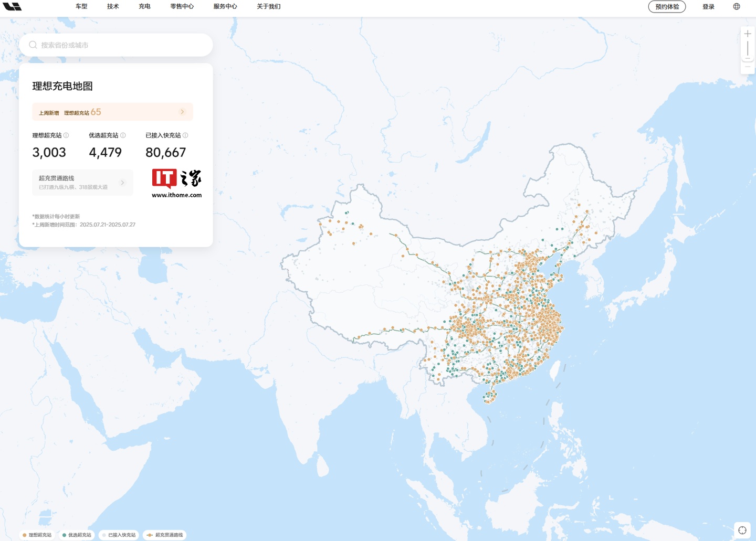This screenshot has width=756, height=541.
Task: Click the Li Auto logo
Action: coord(12,6)
